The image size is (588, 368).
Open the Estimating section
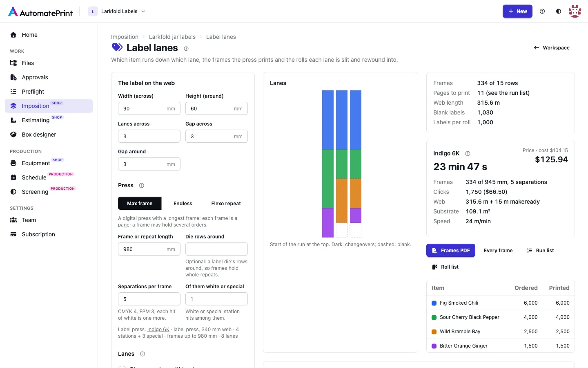[x=49, y=120]
